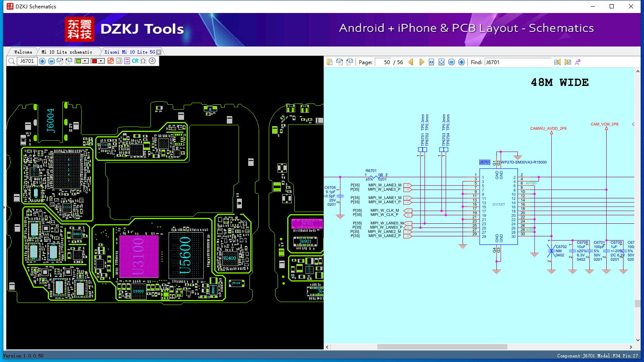This screenshot has height=362, width=644.
Task: Click the PCB component search field
Action: (x=27, y=61)
